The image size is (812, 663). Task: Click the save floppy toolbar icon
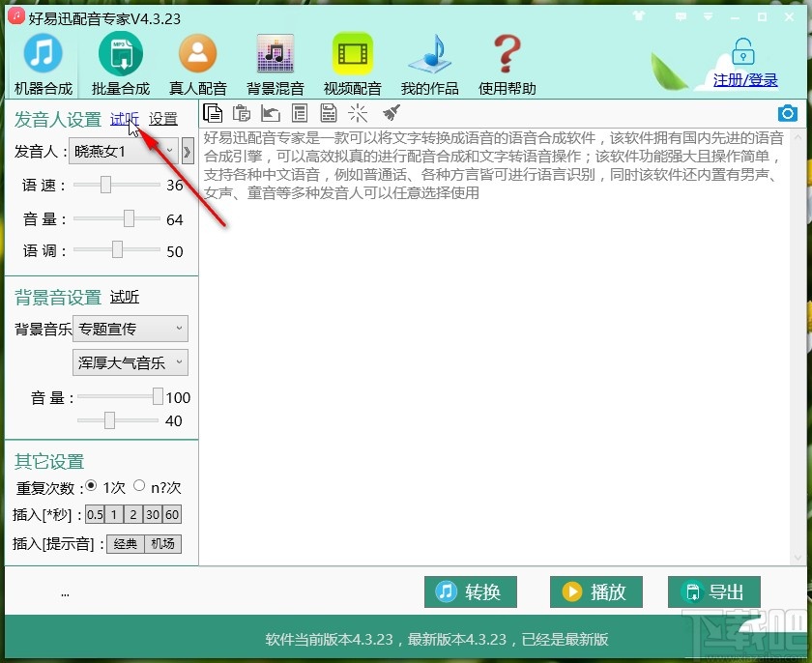click(x=329, y=113)
